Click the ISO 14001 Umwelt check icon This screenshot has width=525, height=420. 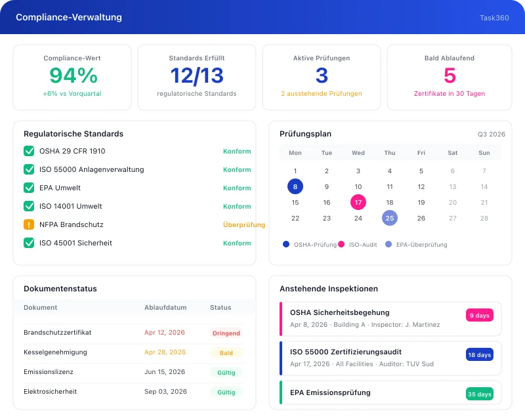pos(29,206)
